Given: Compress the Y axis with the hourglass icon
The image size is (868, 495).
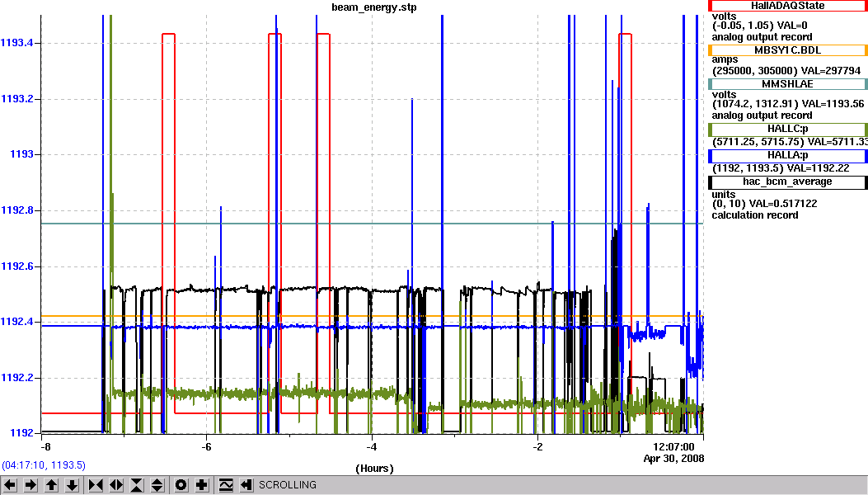Looking at the screenshot, I should 137,485.
